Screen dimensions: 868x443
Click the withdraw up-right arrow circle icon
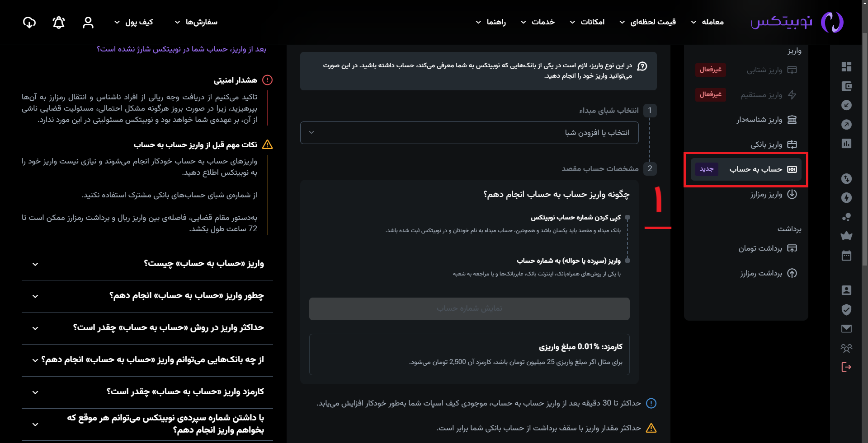[x=846, y=124]
